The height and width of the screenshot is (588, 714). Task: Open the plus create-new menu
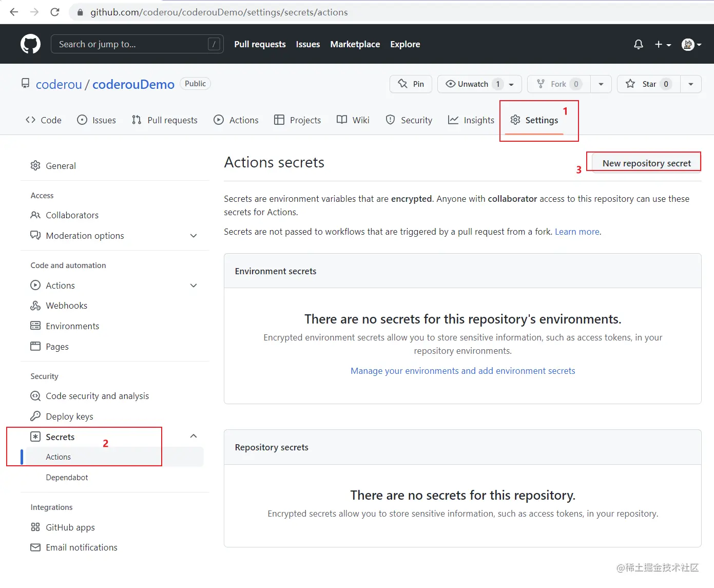click(663, 45)
